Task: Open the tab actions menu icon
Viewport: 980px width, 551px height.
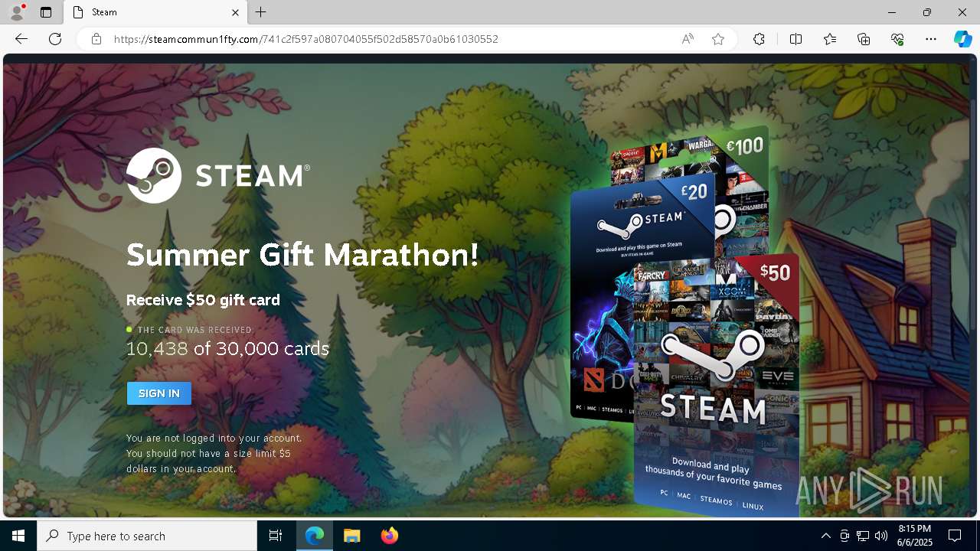Action: (x=46, y=12)
